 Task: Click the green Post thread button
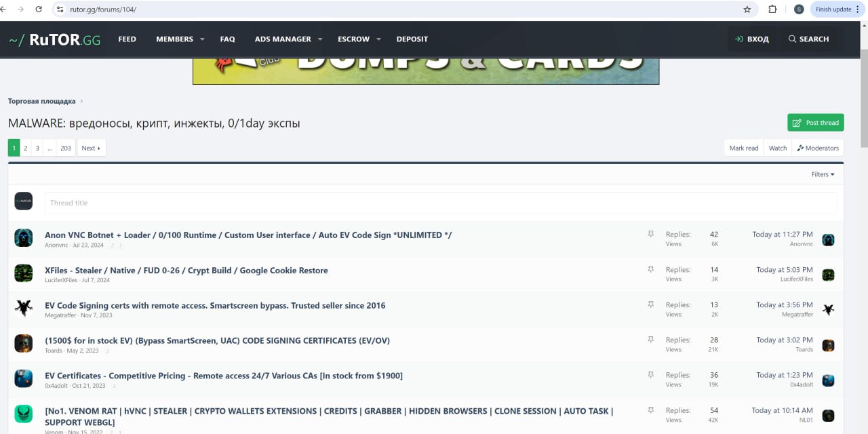[816, 123]
